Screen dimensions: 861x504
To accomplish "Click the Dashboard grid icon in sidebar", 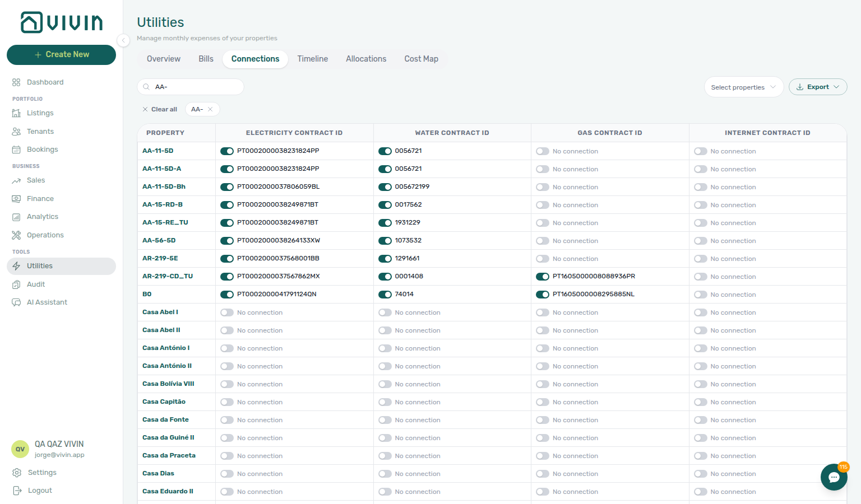I will 16,82.
